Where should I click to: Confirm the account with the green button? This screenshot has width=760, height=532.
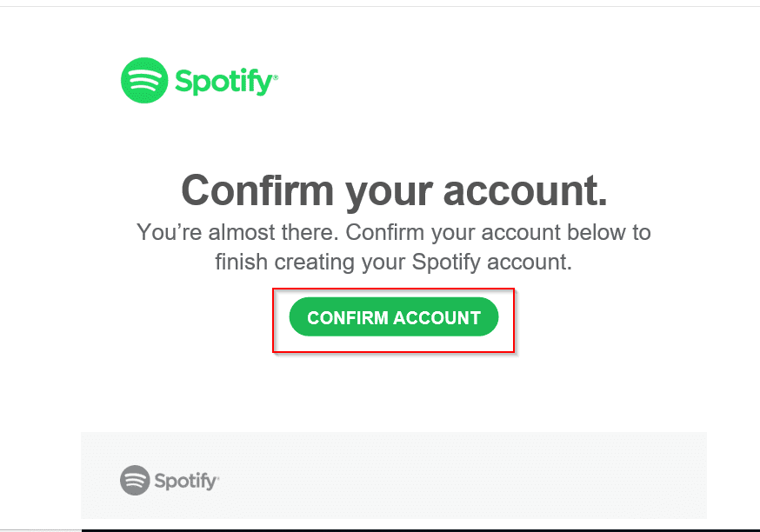394,317
